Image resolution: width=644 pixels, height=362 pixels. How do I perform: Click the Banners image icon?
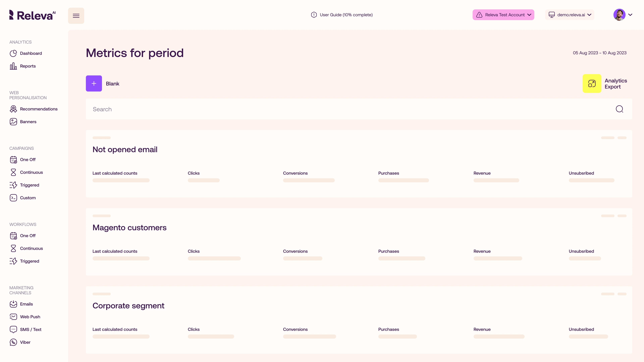point(13,122)
